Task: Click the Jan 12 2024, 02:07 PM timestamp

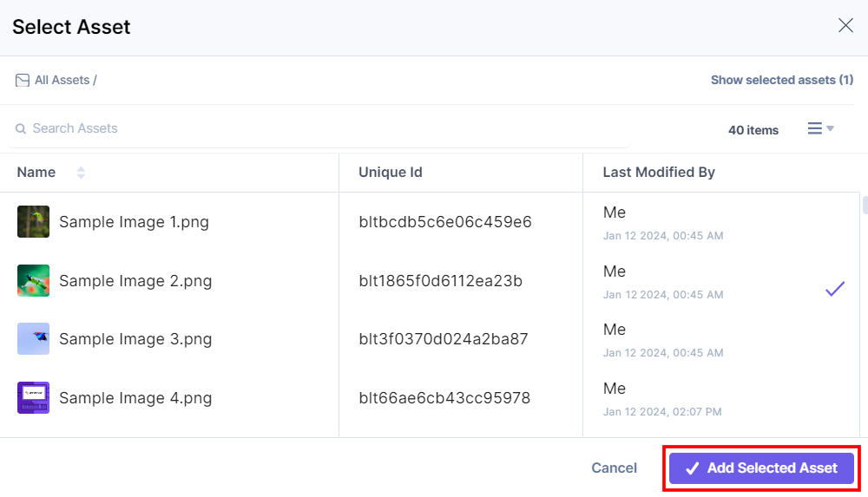Action: 662,412
